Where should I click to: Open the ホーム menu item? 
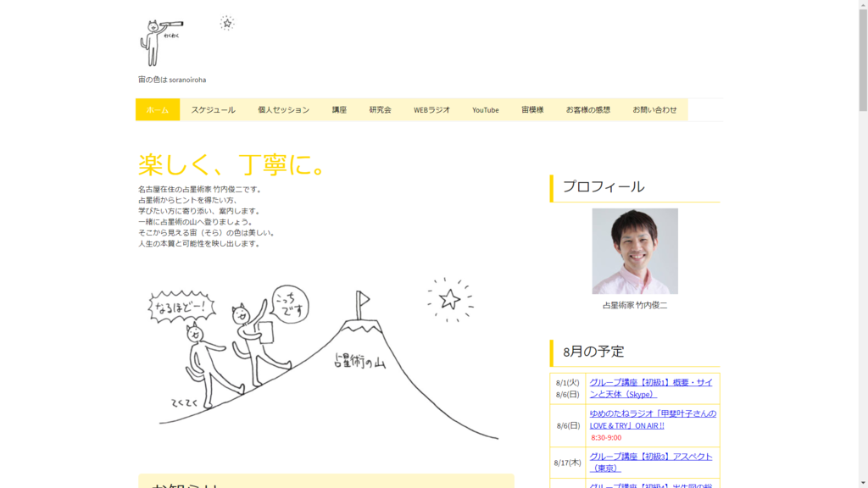(158, 109)
